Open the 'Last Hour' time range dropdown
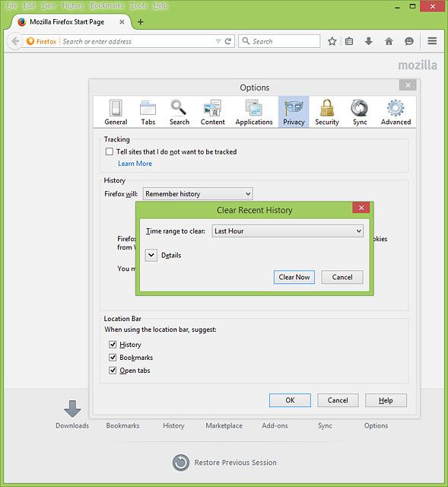Image resolution: width=448 pixels, height=487 pixels. pyautogui.click(x=288, y=231)
